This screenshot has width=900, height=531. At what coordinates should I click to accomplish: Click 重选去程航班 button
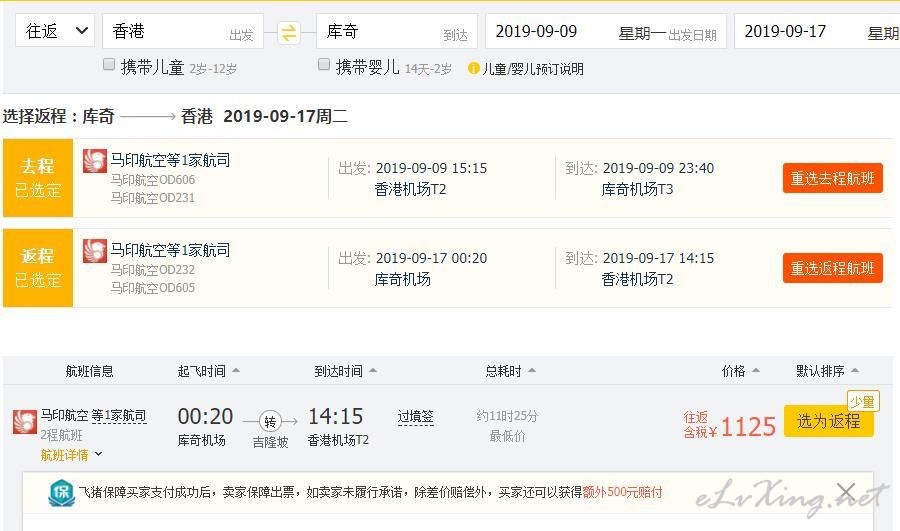click(832, 178)
